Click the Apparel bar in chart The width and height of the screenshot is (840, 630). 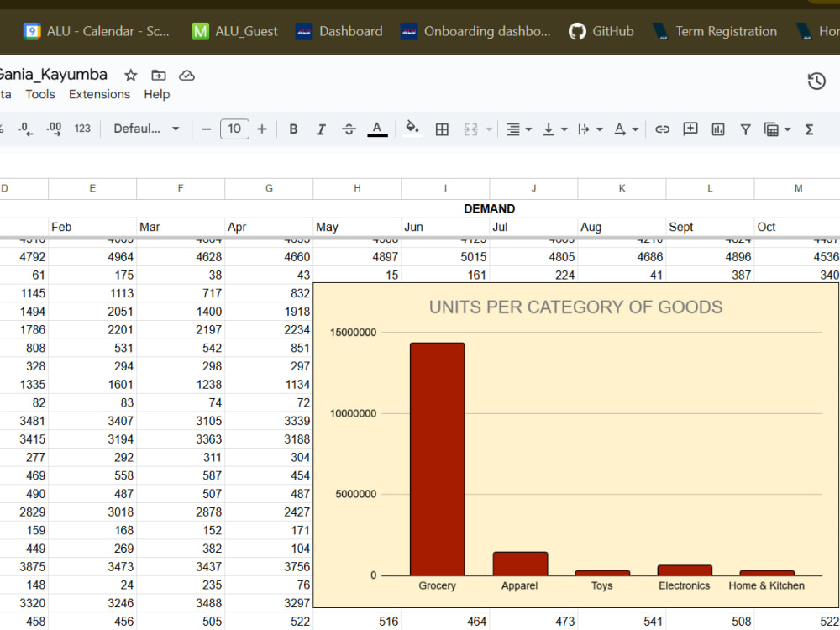520,564
